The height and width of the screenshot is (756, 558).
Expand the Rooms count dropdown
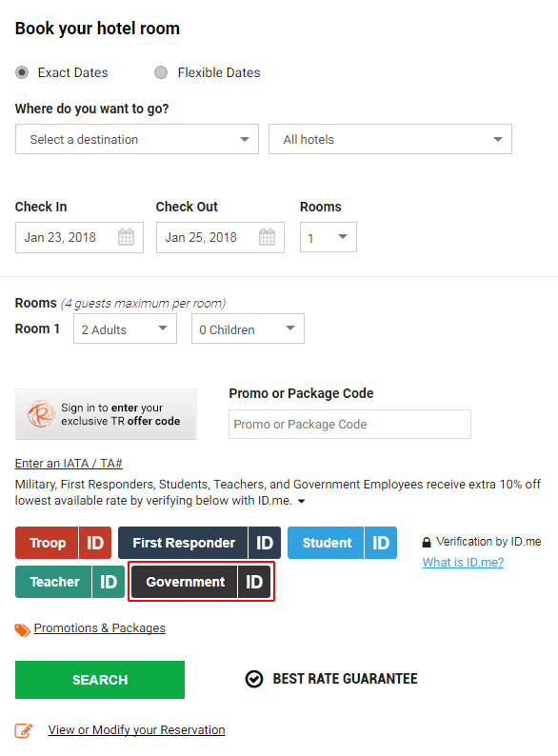pyautogui.click(x=329, y=237)
